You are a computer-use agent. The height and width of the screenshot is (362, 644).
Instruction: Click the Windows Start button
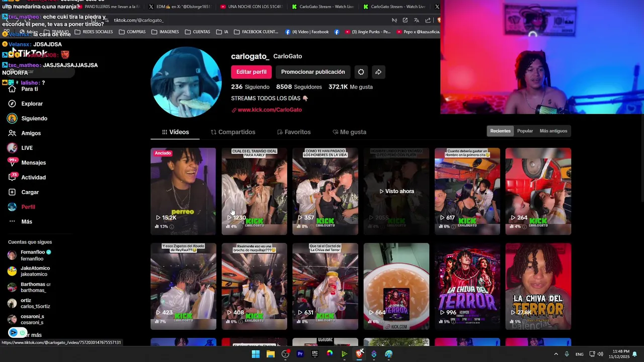(x=256, y=354)
